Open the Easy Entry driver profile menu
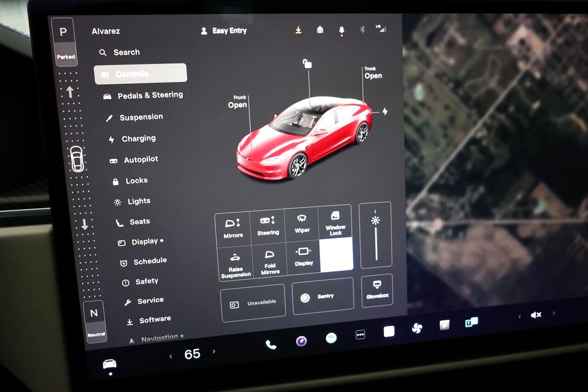Screen dimensions: 588x392 224,31
